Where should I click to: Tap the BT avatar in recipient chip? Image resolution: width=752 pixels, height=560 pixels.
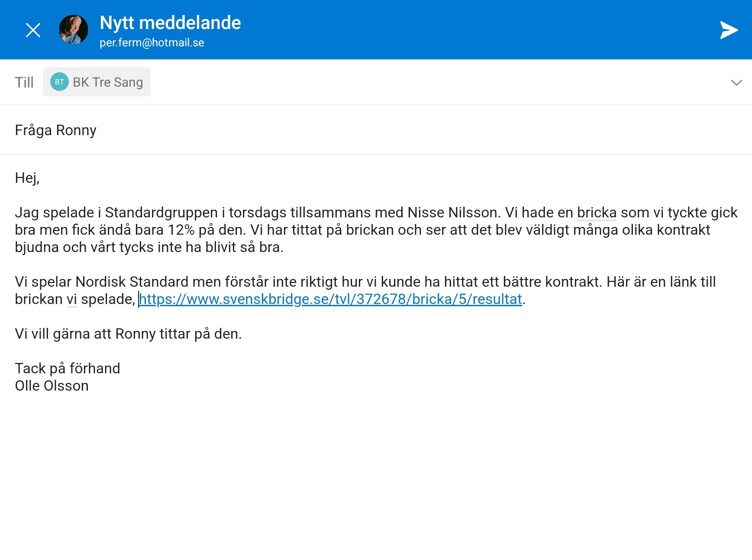pos(59,82)
